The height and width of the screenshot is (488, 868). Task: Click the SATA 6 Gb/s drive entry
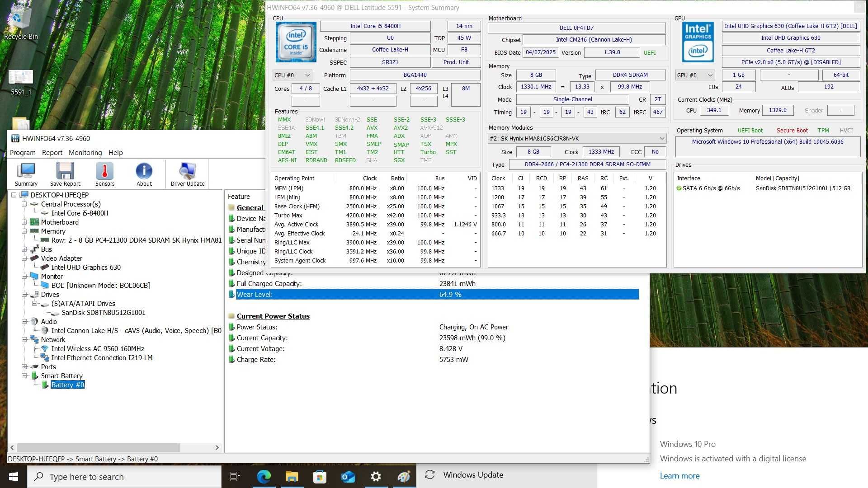[768, 188]
